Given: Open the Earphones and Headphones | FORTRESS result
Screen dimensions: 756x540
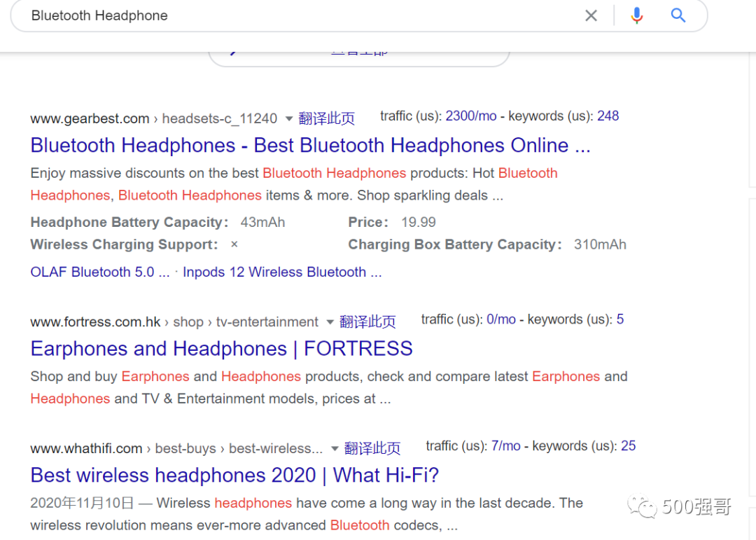Looking at the screenshot, I should tap(221, 348).
